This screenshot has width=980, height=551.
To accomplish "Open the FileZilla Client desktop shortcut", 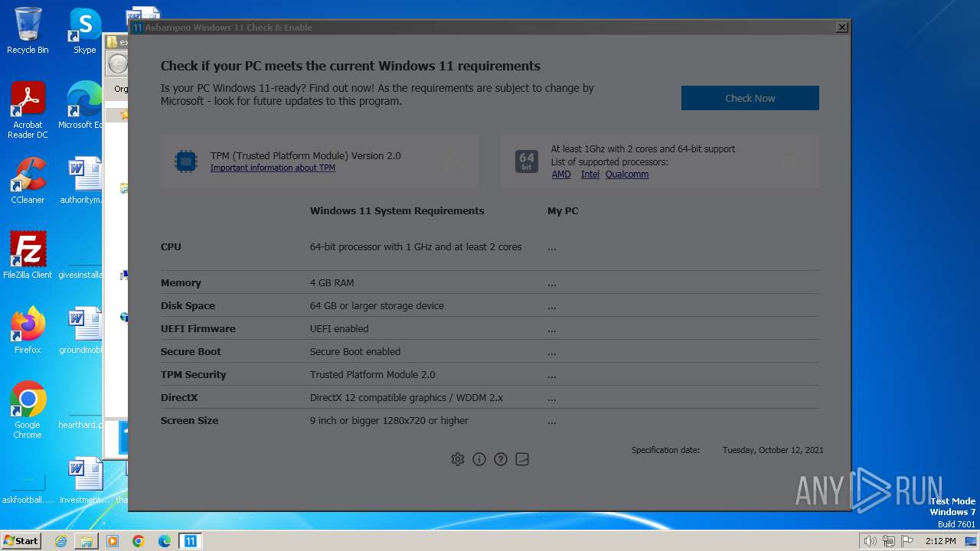I will coord(28,256).
